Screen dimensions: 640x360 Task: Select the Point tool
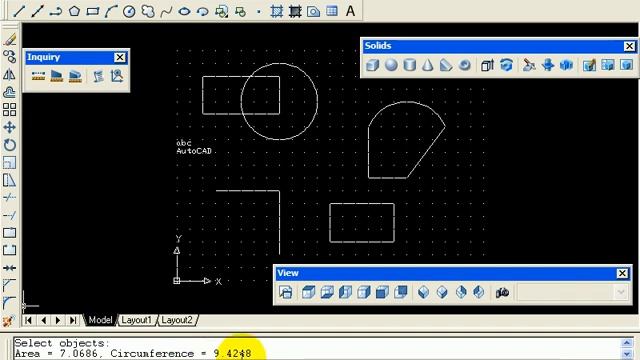(x=258, y=11)
